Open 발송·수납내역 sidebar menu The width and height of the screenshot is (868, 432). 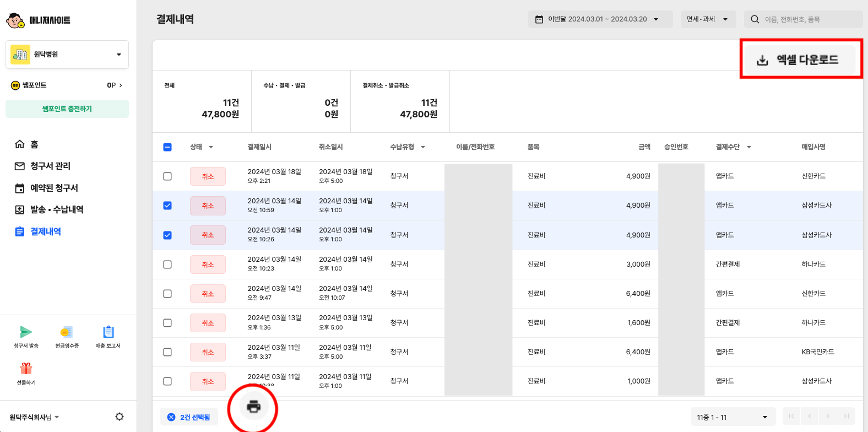pyautogui.click(x=57, y=209)
